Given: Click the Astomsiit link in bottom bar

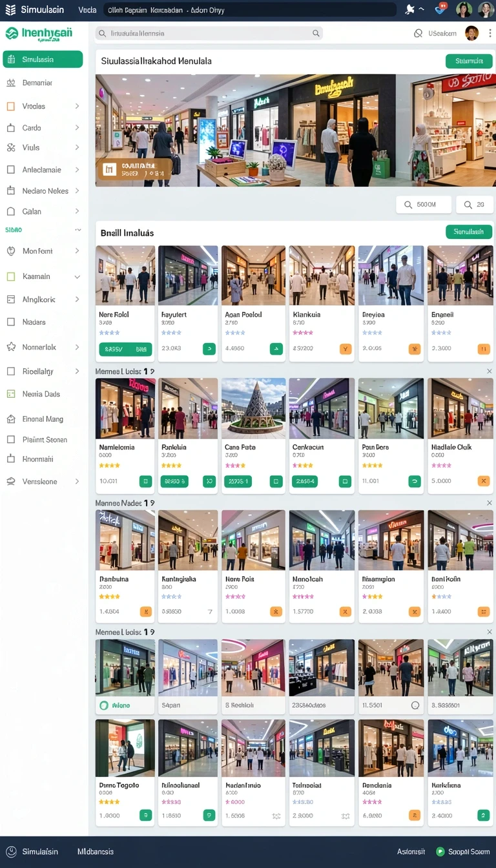Looking at the screenshot, I should pyautogui.click(x=411, y=851).
